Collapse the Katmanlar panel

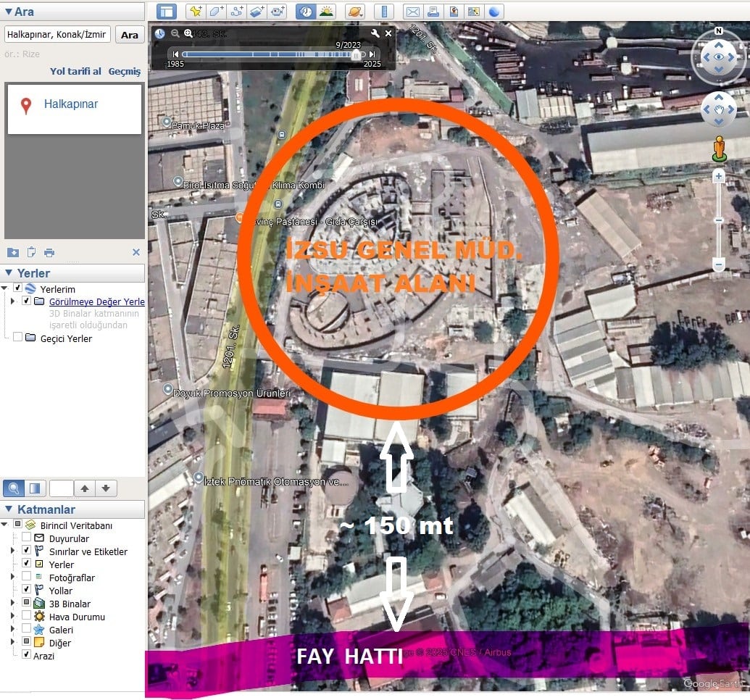[x=9, y=509]
